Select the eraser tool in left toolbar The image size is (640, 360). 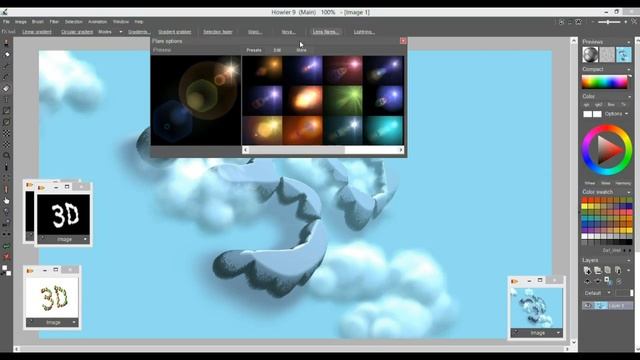[7, 89]
